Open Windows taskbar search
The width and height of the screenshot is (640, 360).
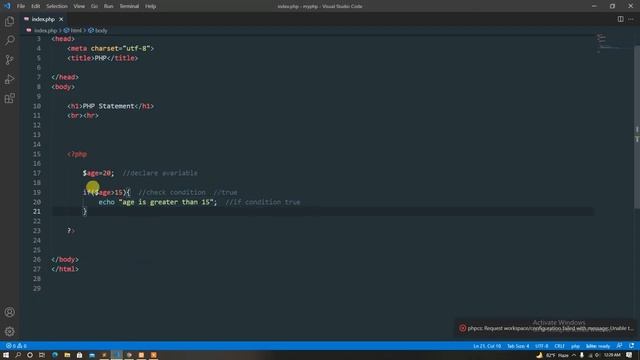pyautogui.click(x=18, y=355)
